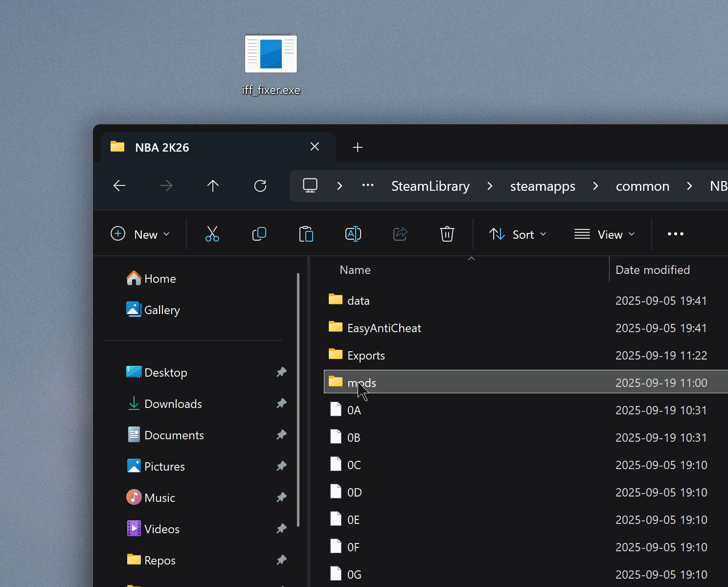Jump to steamapps in the breadcrumb
Screen dimensions: 728x587
543,186
